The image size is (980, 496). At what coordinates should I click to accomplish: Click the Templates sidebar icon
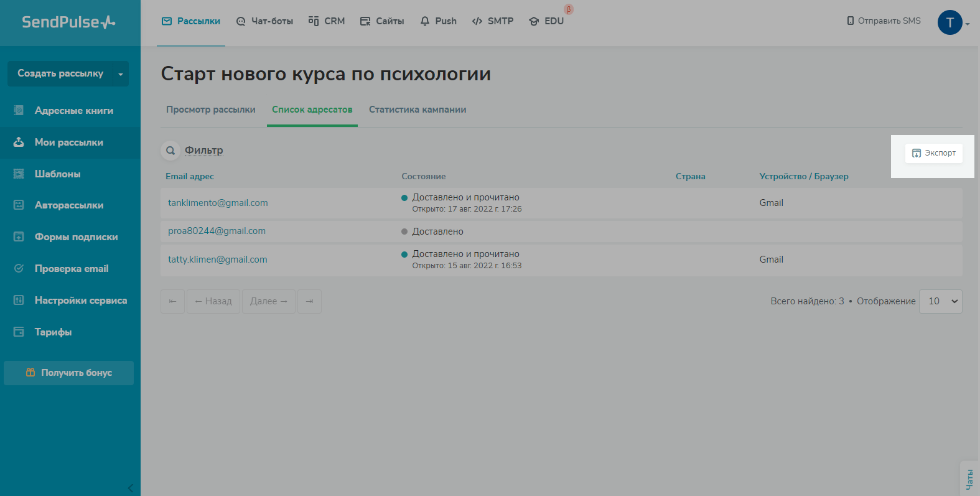coord(19,174)
